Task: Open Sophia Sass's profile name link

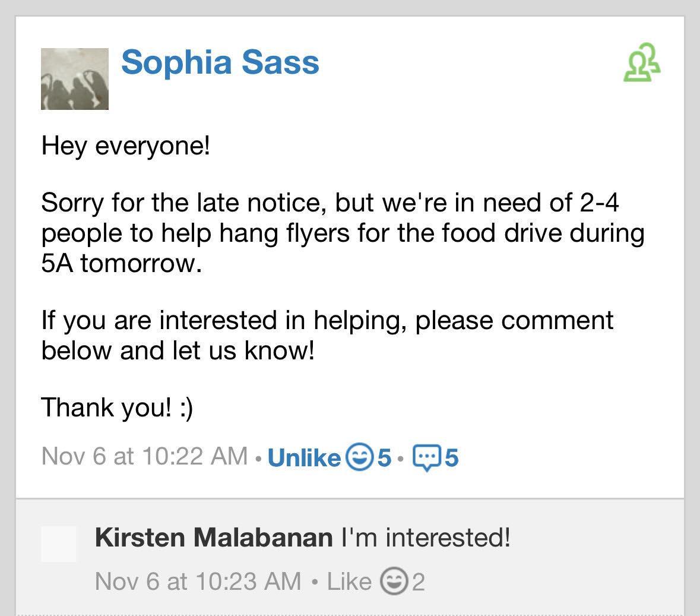Action: pyautogui.click(x=220, y=62)
